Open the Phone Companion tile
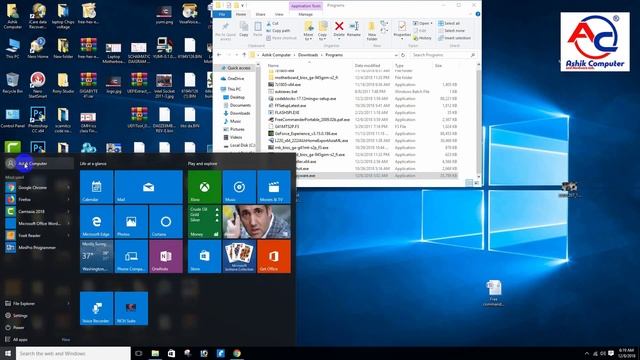The width and height of the screenshot is (640, 360). (131, 256)
